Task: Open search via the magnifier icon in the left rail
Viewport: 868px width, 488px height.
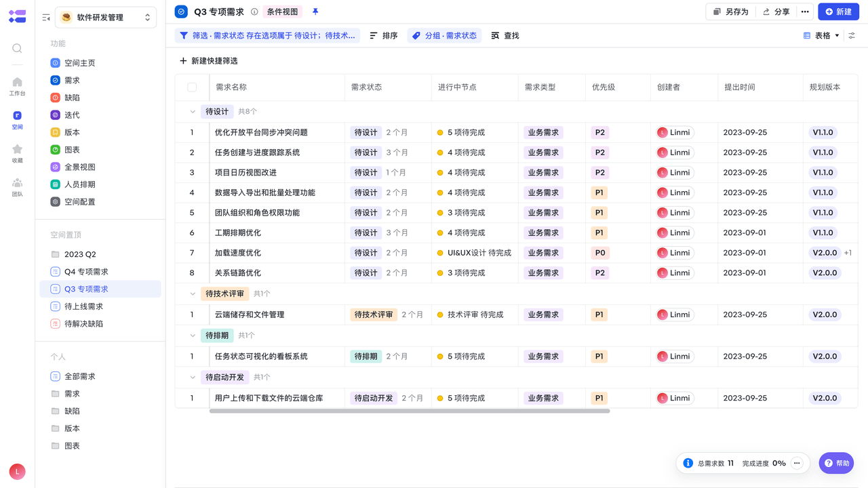Action: 17,49
